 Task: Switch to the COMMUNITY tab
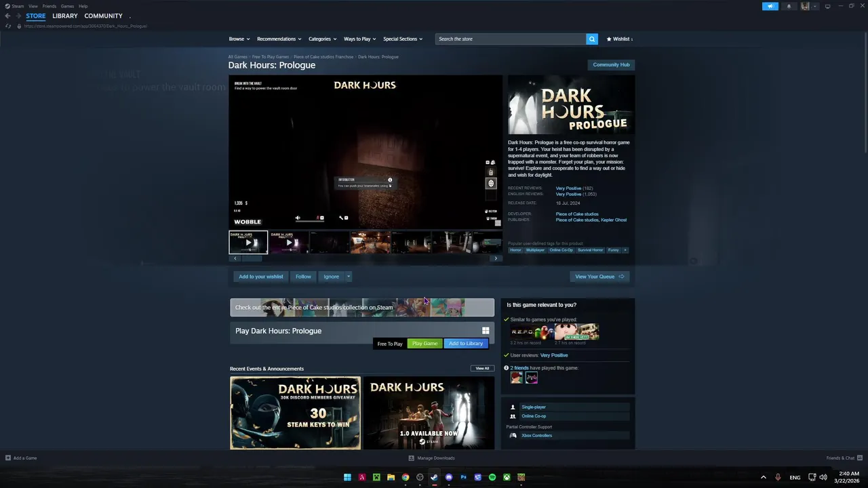[103, 16]
